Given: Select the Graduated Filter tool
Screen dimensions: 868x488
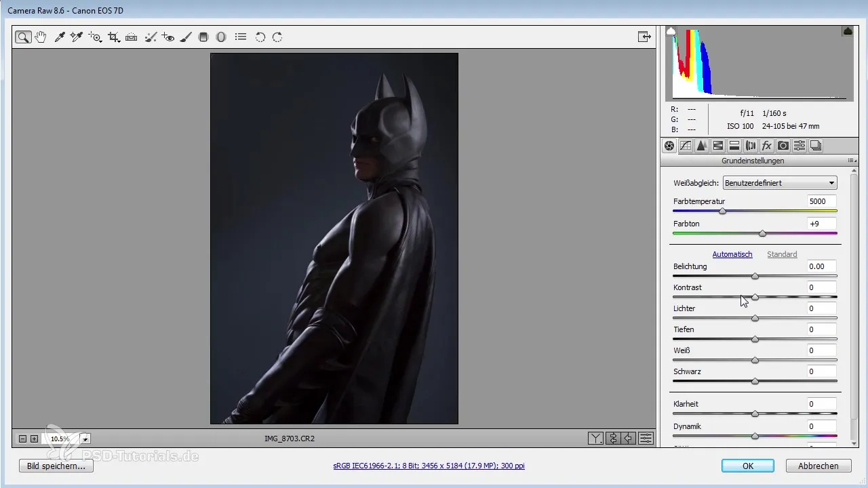Looking at the screenshot, I should 203,37.
